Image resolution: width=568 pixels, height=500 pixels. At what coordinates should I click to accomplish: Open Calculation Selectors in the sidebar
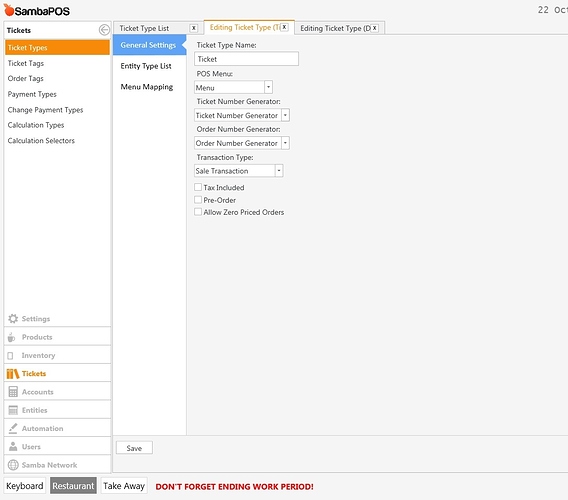coord(41,141)
